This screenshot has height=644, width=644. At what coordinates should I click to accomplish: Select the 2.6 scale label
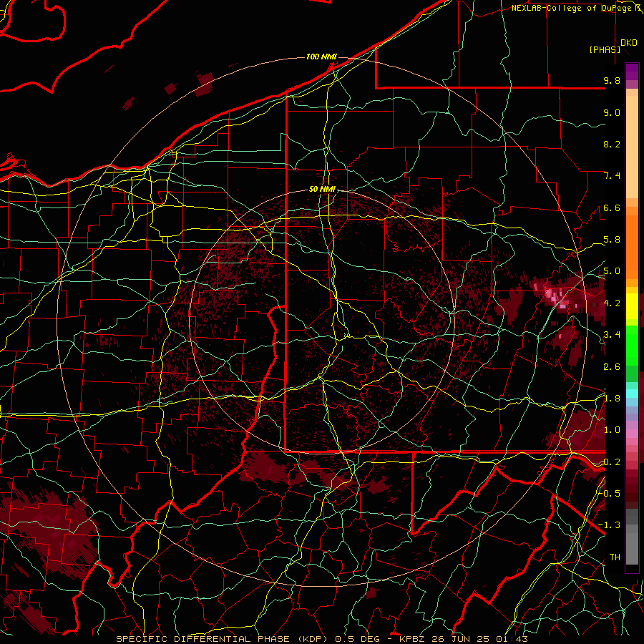612,366
